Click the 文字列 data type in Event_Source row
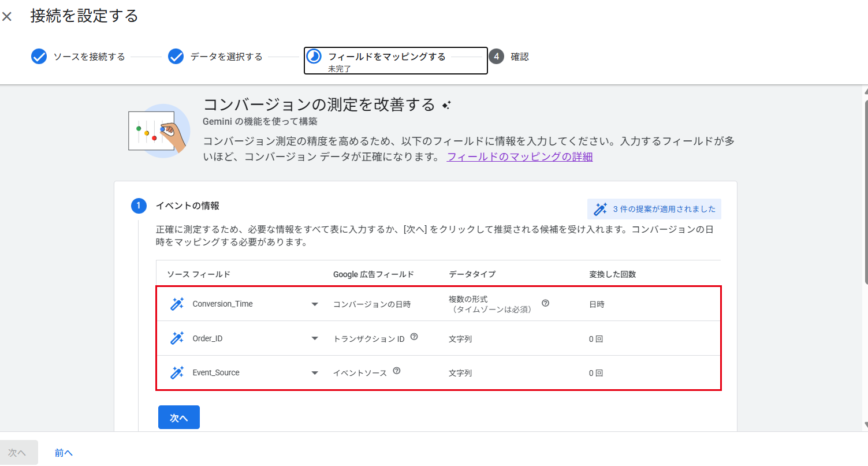This screenshot has height=466, width=868. tap(460, 373)
